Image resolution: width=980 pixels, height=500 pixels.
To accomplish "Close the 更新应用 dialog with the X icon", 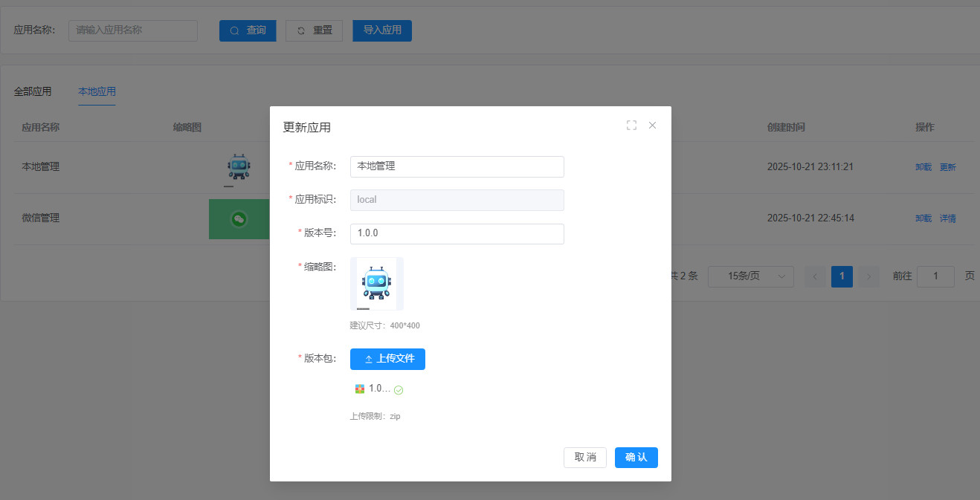I will tap(652, 126).
